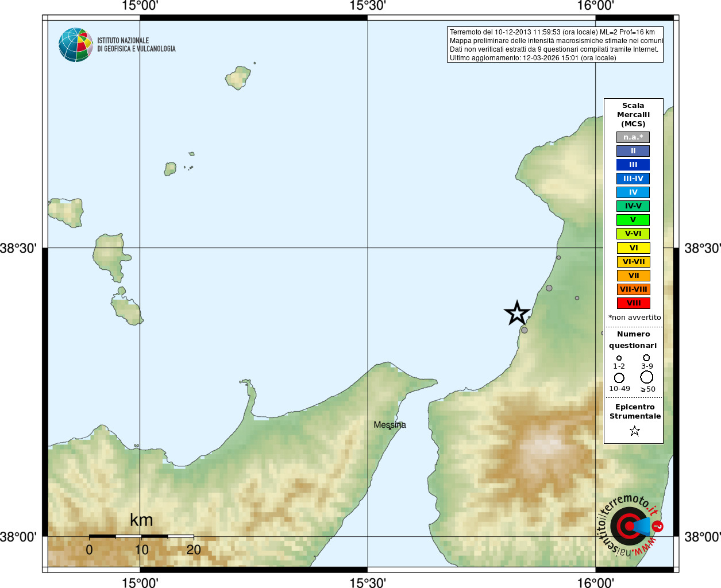Image resolution: width=721 pixels, height=588 pixels.
Task: Click the ≥50 questionnaires circle symbol
Action: [x=647, y=377]
